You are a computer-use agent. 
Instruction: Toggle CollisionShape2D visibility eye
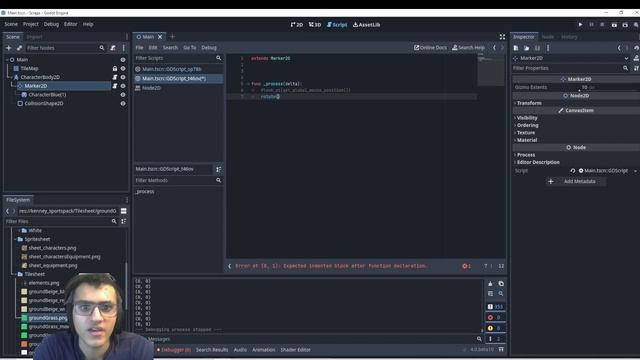(x=123, y=104)
